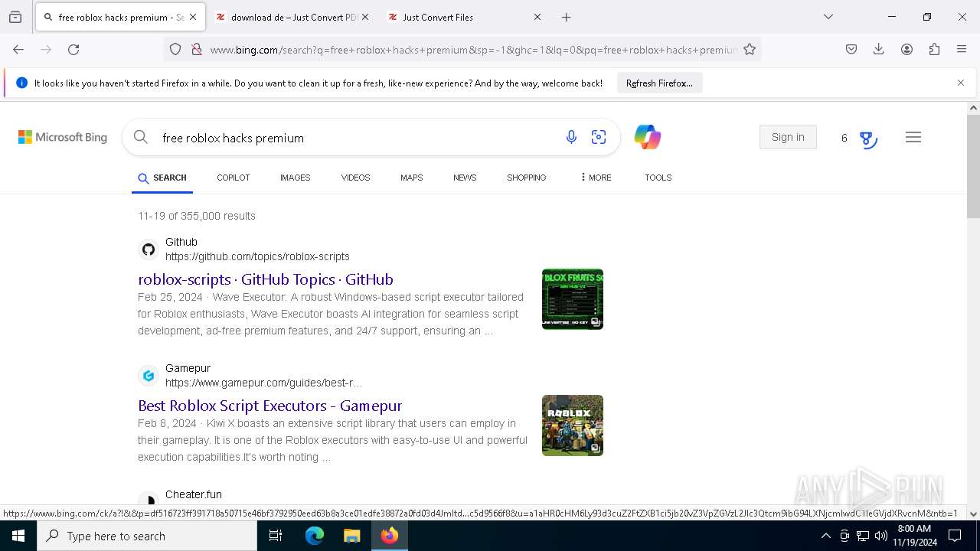980x551 pixels.
Task: Switch to 'download de – Just Convert PDF' tab
Action: point(286,17)
